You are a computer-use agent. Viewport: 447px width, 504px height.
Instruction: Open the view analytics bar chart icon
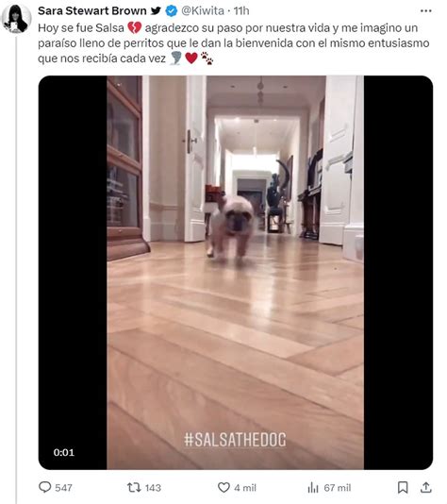313,488
